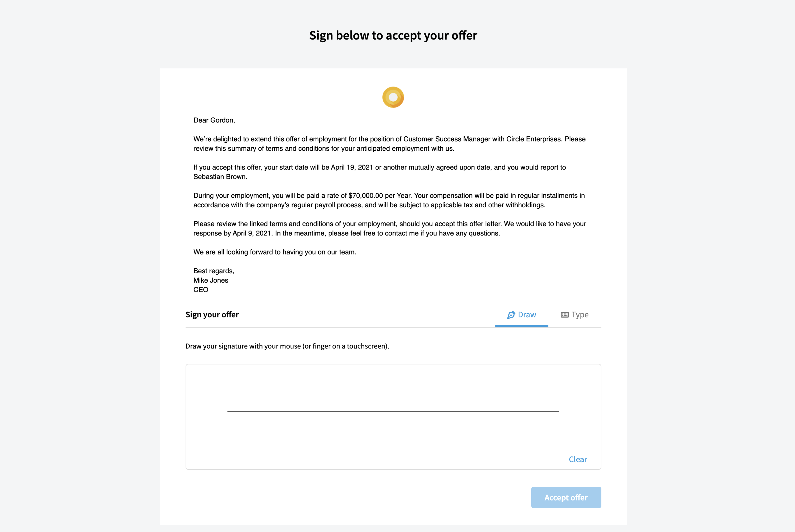Screen dimensions: 795x532
Task: Click the signature baseline in the canvas
Action: click(393, 411)
